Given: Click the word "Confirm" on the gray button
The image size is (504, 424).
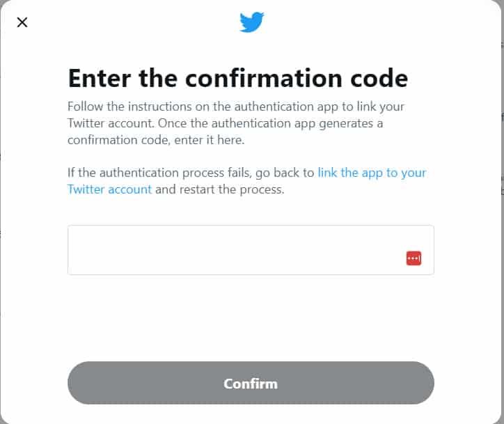Looking at the screenshot, I should click(x=251, y=384).
